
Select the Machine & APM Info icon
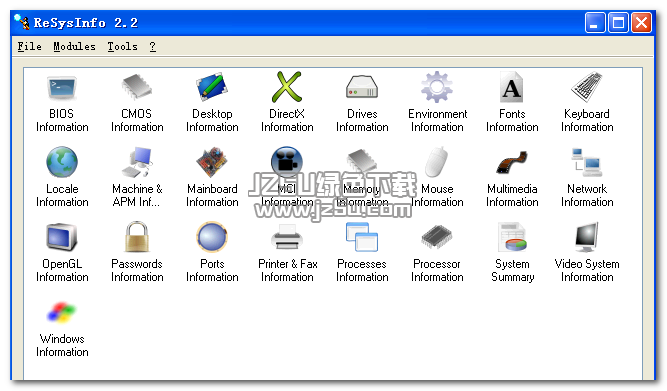point(137,162)
